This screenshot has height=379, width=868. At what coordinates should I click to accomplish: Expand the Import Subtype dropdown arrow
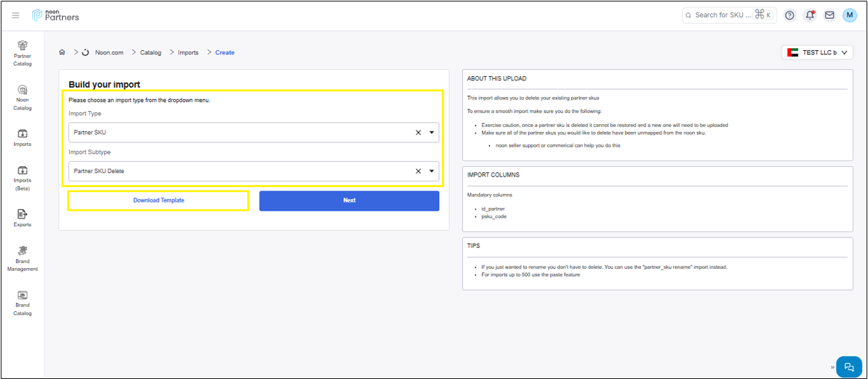432,171
